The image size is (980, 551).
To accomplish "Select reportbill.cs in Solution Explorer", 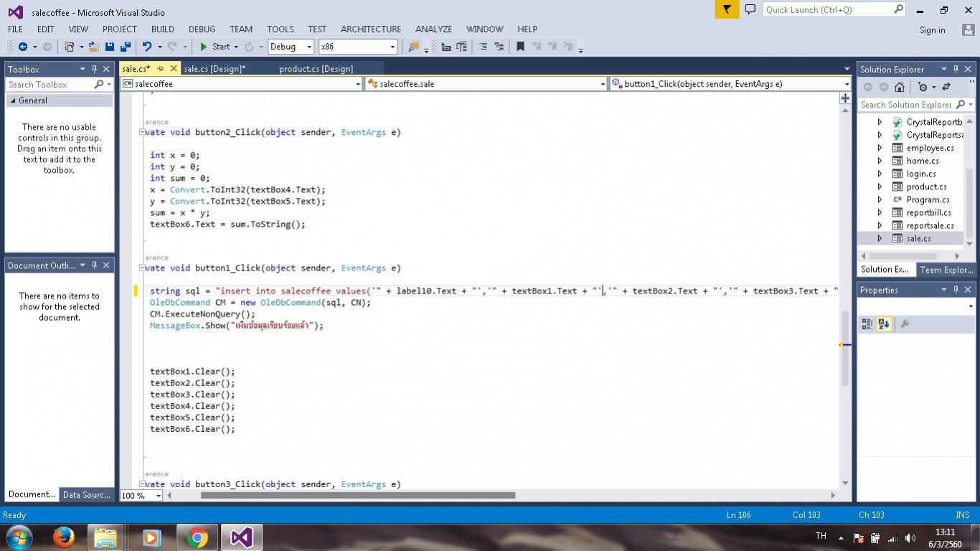I will [x=928, y=212].
